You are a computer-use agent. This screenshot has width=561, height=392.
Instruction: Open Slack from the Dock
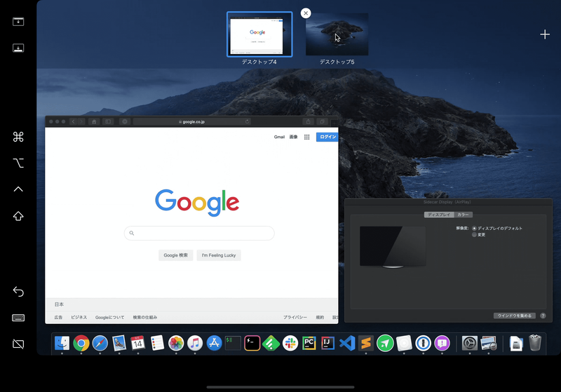point(290,344)
